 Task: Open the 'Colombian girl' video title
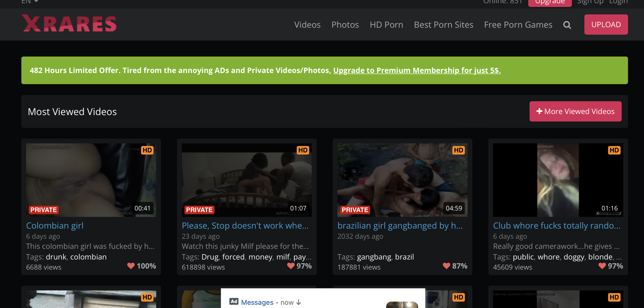point(55,226)
